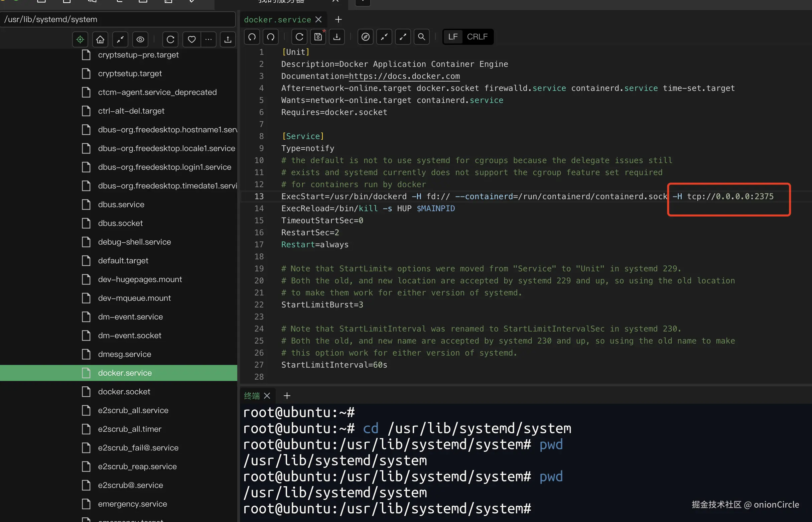The image size is (812, 522).
Task: Download the open file from editor toolbar
Action: click(336, 37)
